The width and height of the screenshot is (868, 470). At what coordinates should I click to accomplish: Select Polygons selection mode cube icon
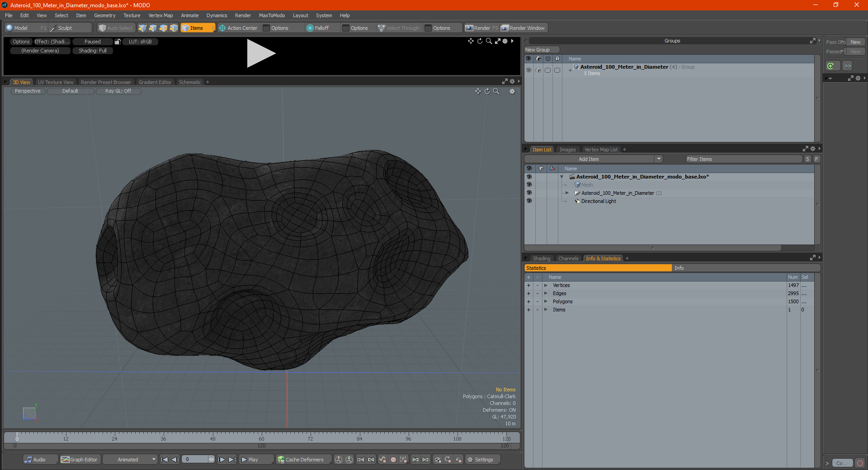pyautogui.click(x=163, y=28)
